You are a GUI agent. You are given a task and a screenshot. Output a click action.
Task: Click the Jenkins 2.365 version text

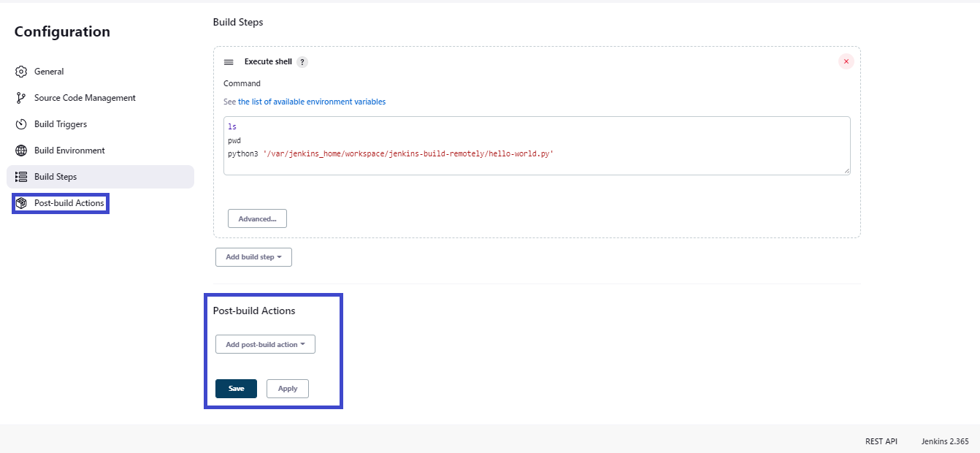tap(945, 441)
